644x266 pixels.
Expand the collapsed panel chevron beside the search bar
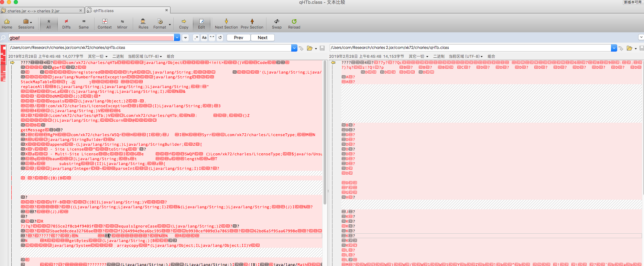[641, 37]
